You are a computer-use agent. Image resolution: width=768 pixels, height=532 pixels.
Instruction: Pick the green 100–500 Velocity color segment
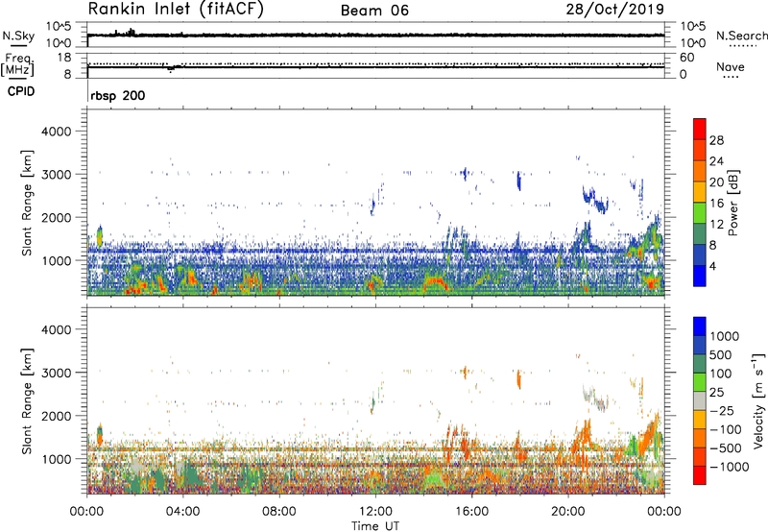[x=700, y=364]
